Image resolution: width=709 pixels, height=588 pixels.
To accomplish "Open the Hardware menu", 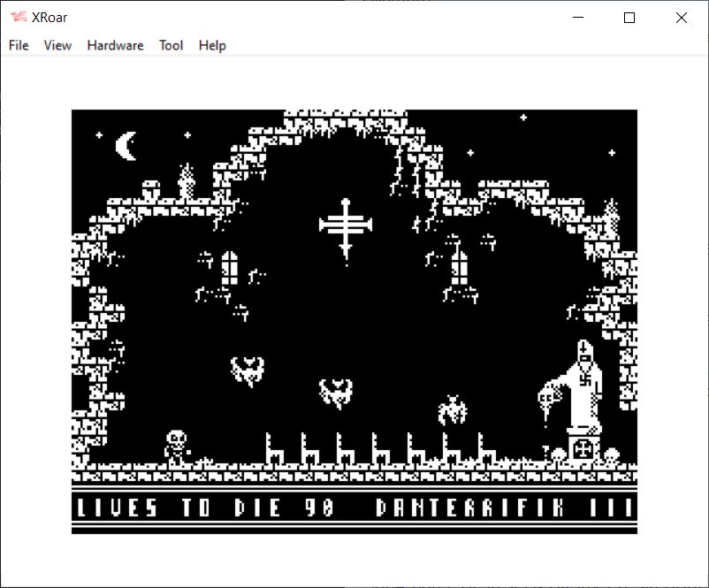I will (x=115, y=45).
